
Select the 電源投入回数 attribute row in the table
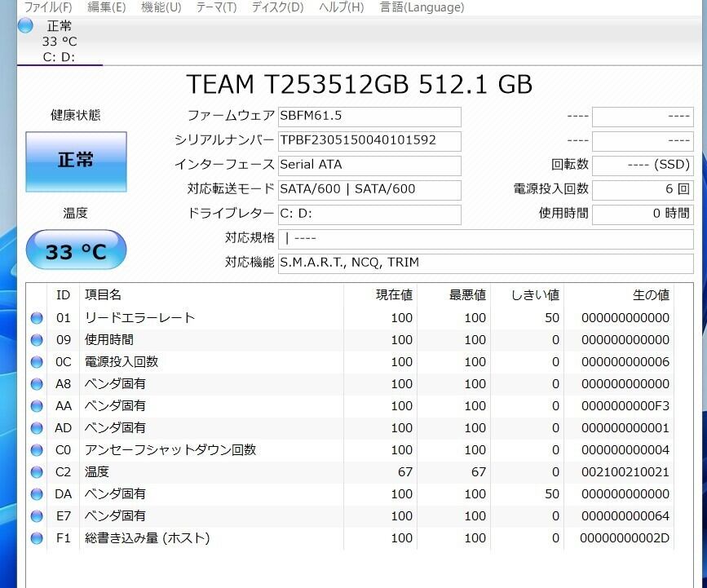pyautogui.click(x=350, y=362)
